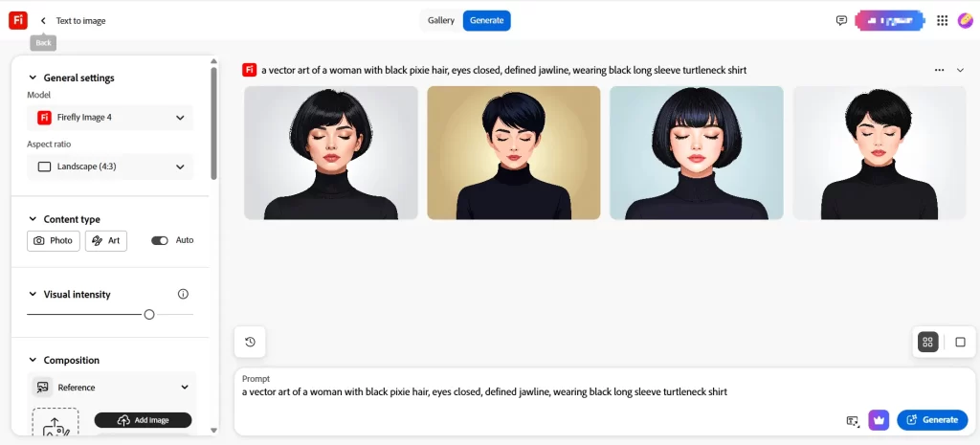Screen dimensions: 980x445
Task: Select Photo content type
Action: pyautogui.click(x=54, y=240)
